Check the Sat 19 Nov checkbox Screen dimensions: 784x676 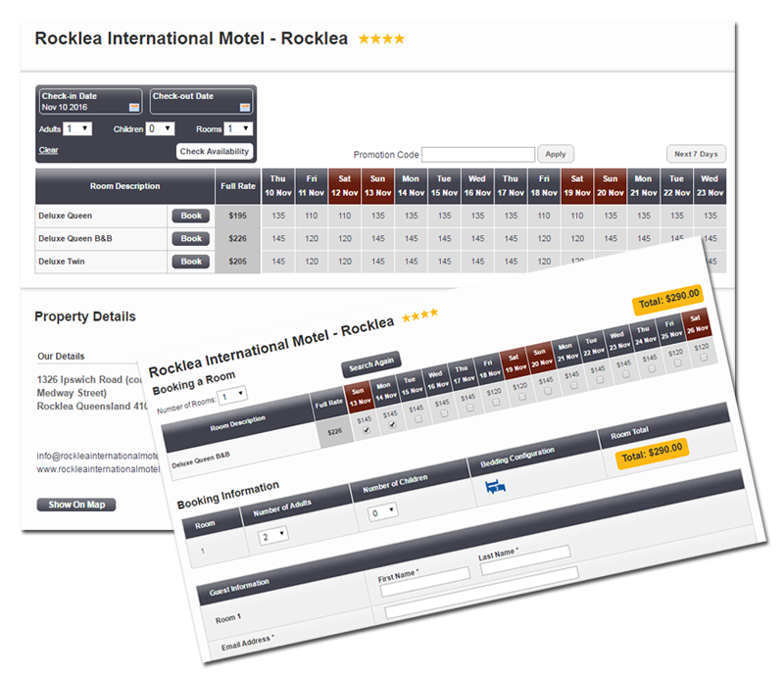click(x=522, y=397)
